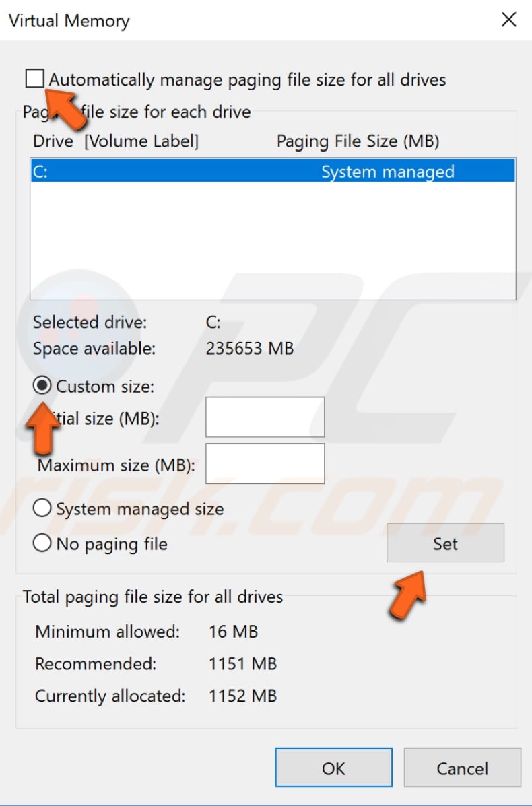Select the System managed size radio button

coord(41,508)
